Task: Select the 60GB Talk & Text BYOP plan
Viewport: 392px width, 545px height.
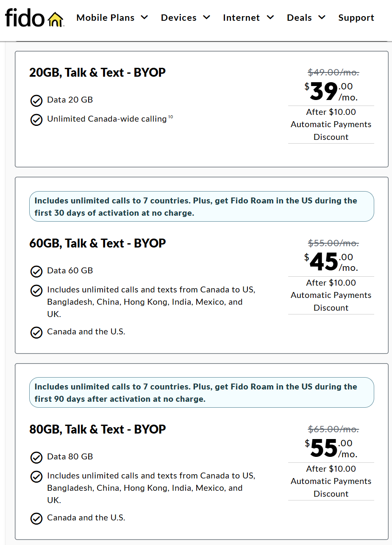Action: coord(201,265)
